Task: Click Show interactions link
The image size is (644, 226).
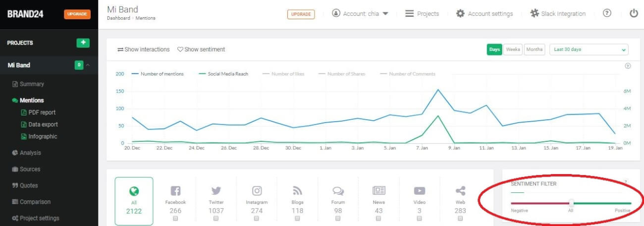Action: tap(144, 49)
